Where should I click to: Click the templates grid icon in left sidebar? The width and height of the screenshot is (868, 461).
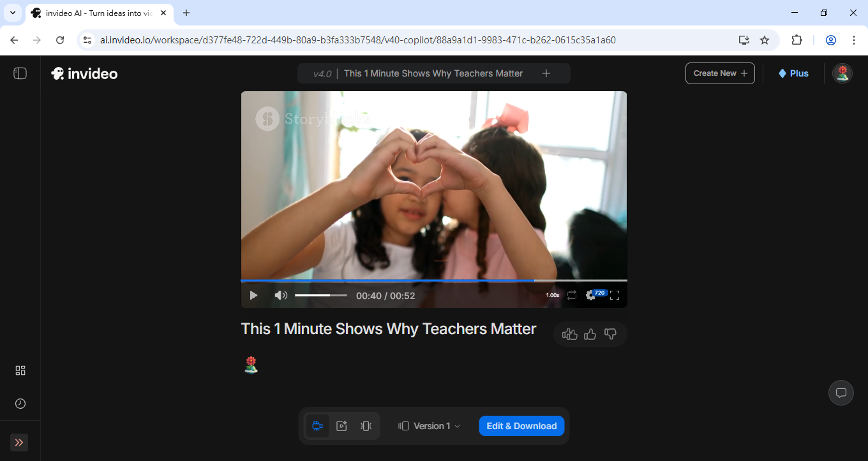click(20, 370)
